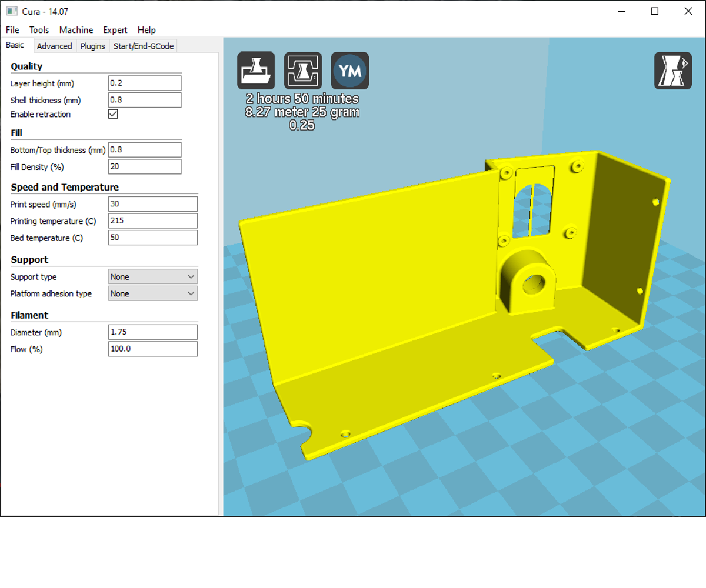706x588 pixels.
Task: Click the Shell thickness input field
Action: point(145,100)
